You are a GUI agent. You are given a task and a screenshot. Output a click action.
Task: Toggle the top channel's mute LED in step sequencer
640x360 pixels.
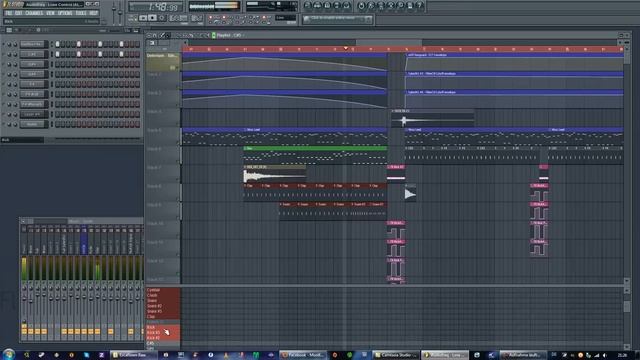[x=4, y=44]
